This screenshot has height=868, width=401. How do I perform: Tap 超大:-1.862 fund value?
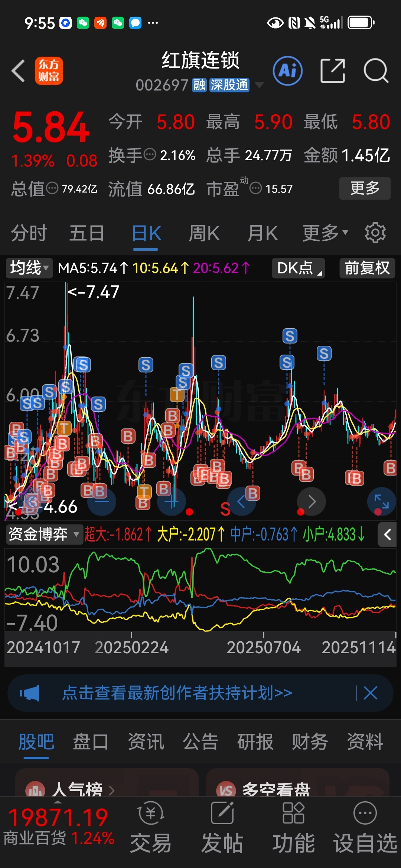118,535
